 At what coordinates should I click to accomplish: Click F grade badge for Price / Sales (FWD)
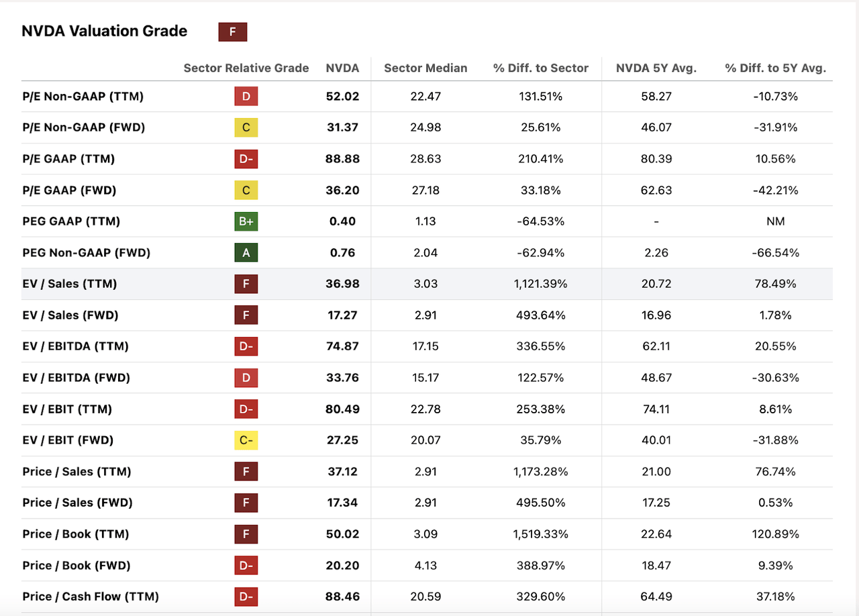(246, 503)
